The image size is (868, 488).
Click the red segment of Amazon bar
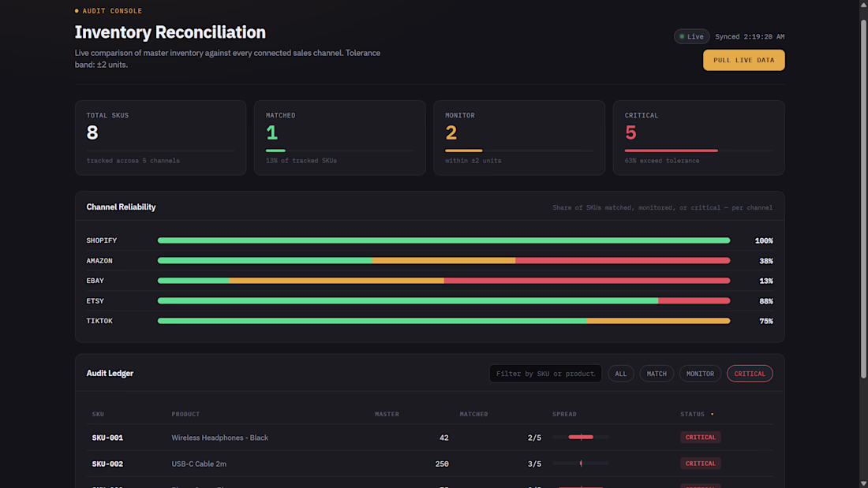click(623, 261)
